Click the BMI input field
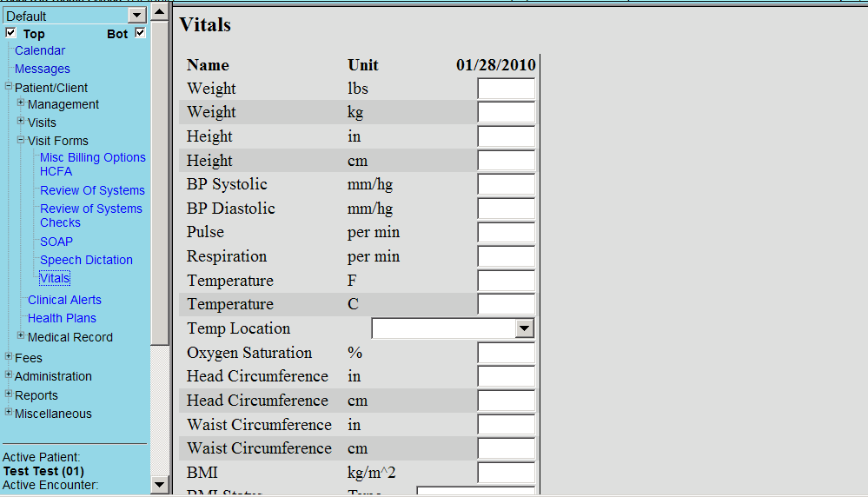The image size is (868, 497). pyautogui.click(x=506, y=474)
